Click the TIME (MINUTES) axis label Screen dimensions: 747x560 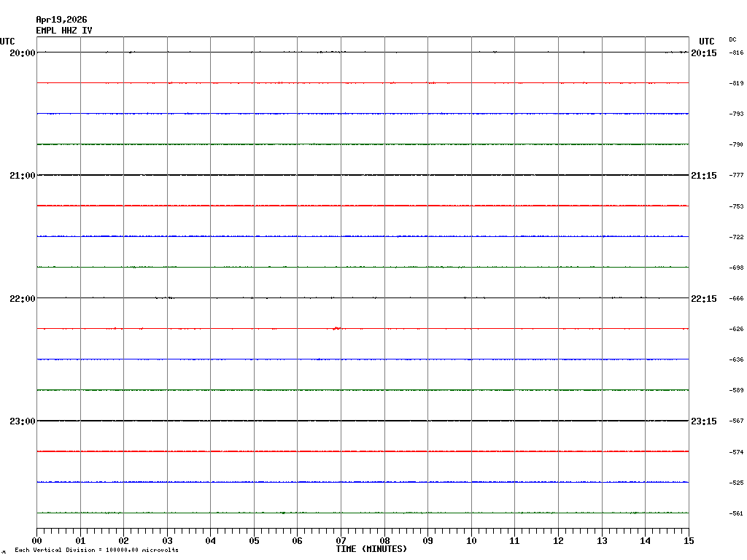[x=371, y=549]
